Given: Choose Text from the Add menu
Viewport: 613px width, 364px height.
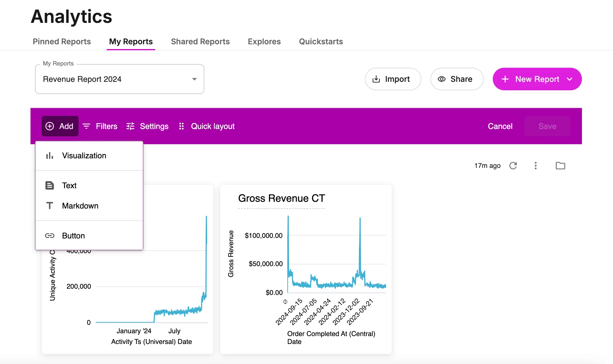Looking at the screenshot, I should tap(89, 185).
